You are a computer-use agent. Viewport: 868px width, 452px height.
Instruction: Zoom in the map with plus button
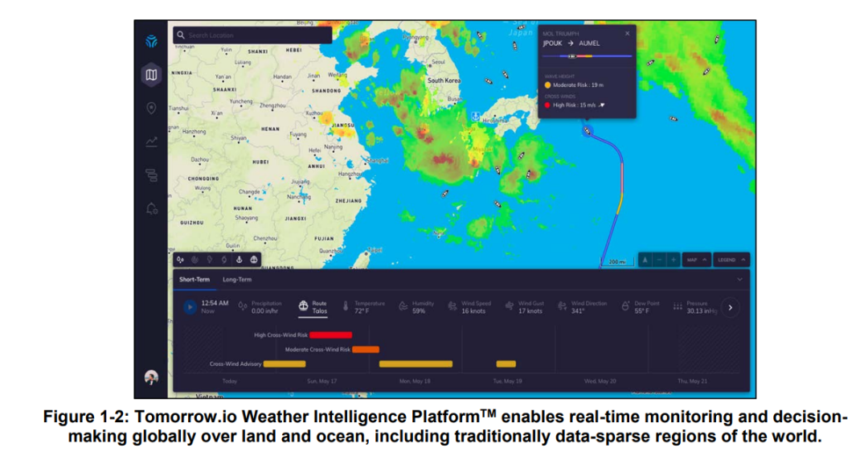pyautogui.click(x=674, y=260)
